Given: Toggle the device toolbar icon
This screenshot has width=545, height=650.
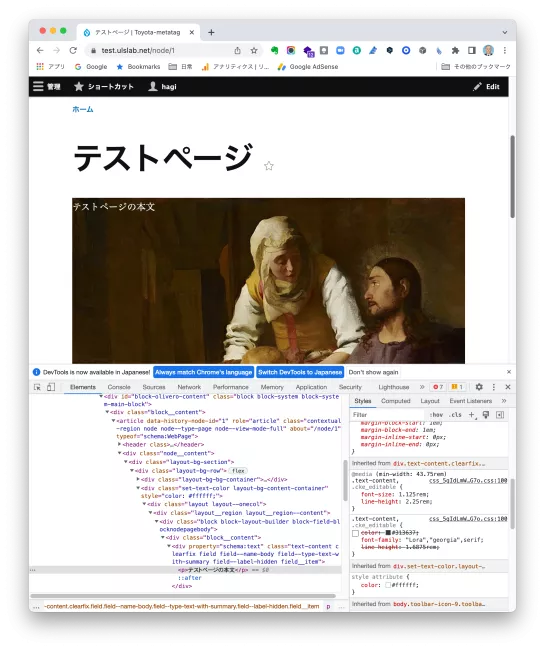Looking at the screenshot, I should 51,387.
